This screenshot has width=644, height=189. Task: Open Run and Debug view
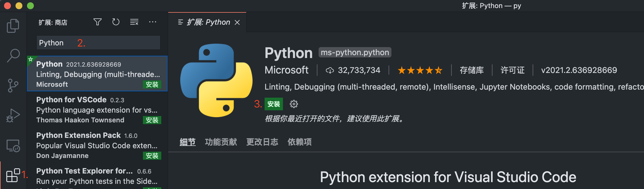click(x=13, y=115)
